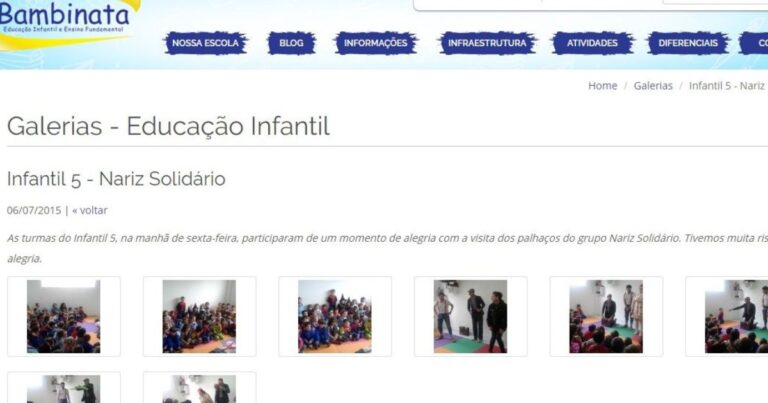Screen dimensions: 768x403
Task: Open the second thumbnail in the second row
Action: [199, 388]
